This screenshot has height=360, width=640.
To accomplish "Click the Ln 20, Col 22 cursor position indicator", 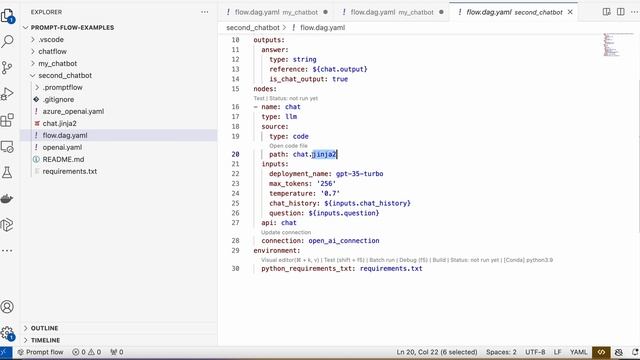I will pos(437,352).
